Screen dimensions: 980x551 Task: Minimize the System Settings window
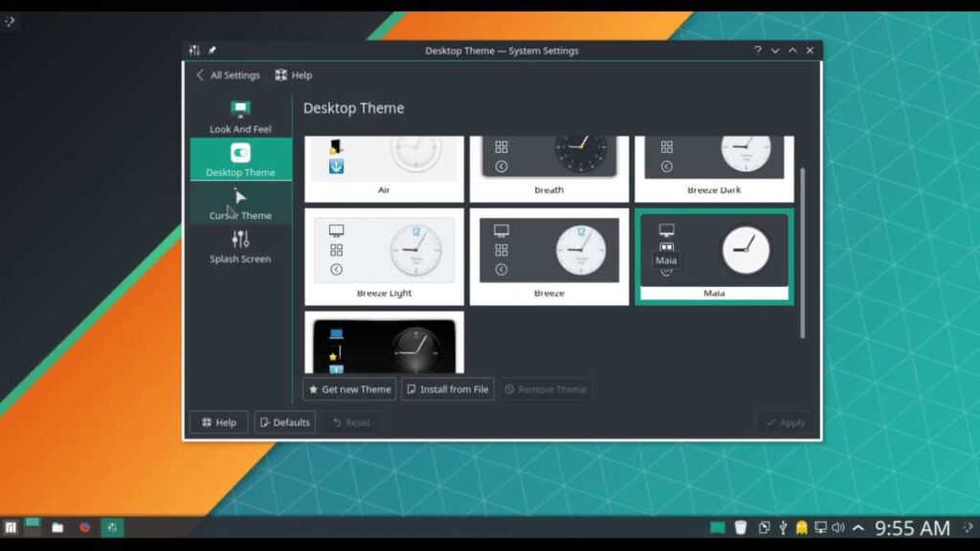click(775, 51)
